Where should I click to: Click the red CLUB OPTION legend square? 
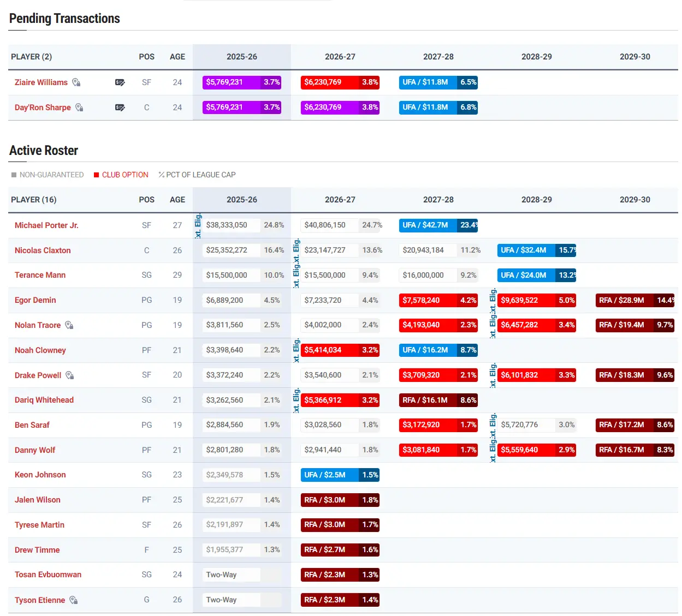click(97, 175)
